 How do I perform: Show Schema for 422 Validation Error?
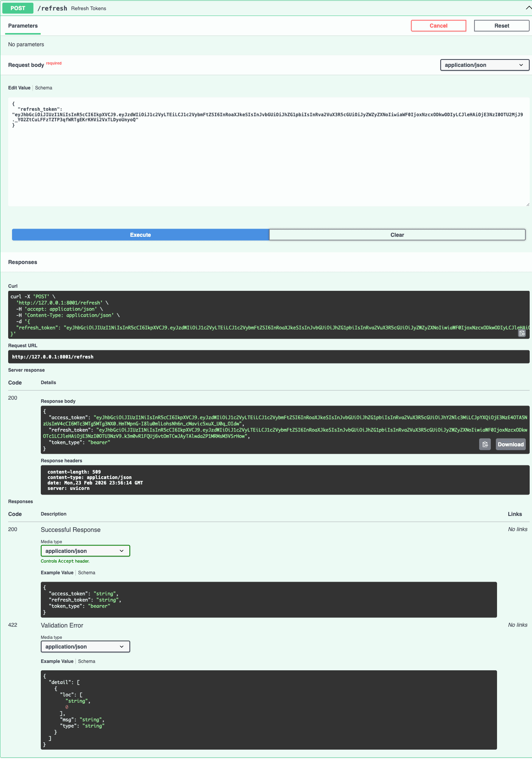point(87,661)
